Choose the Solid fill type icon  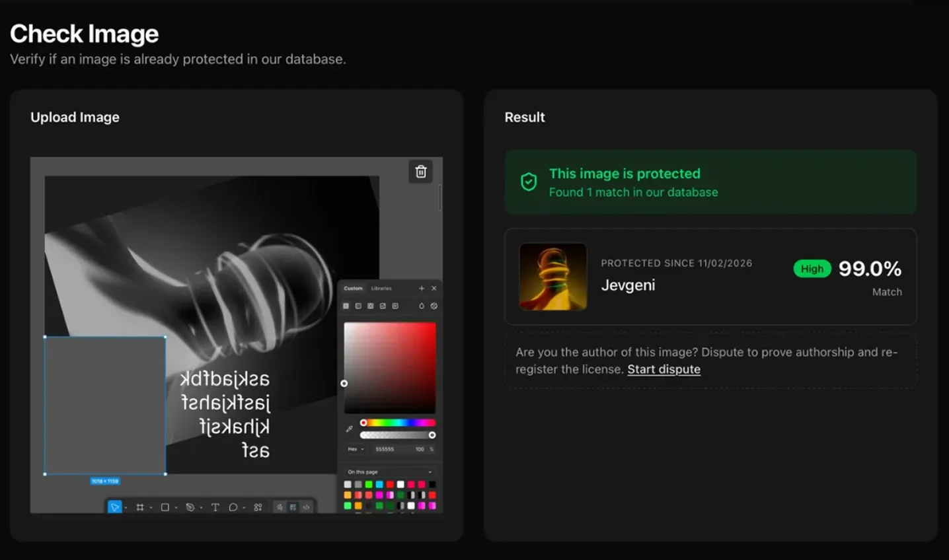(x=346, y=306)
